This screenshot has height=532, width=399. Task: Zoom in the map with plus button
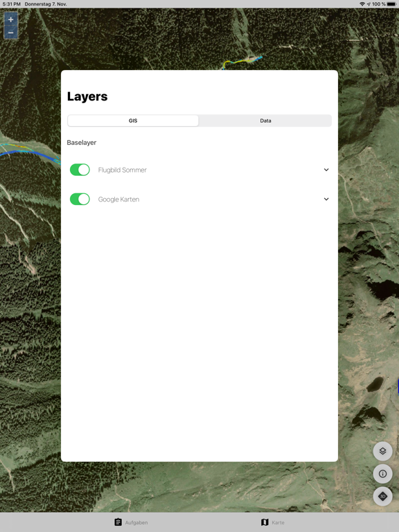click(x=11, y=19)
